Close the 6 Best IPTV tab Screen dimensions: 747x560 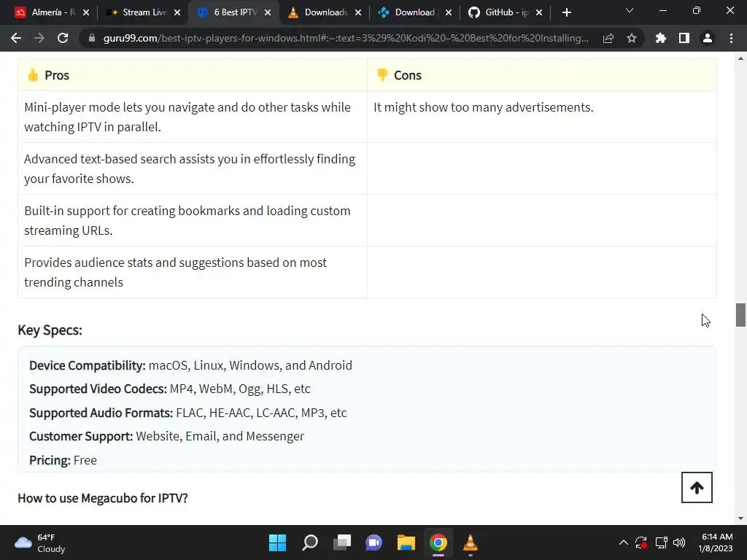point(268,12)
